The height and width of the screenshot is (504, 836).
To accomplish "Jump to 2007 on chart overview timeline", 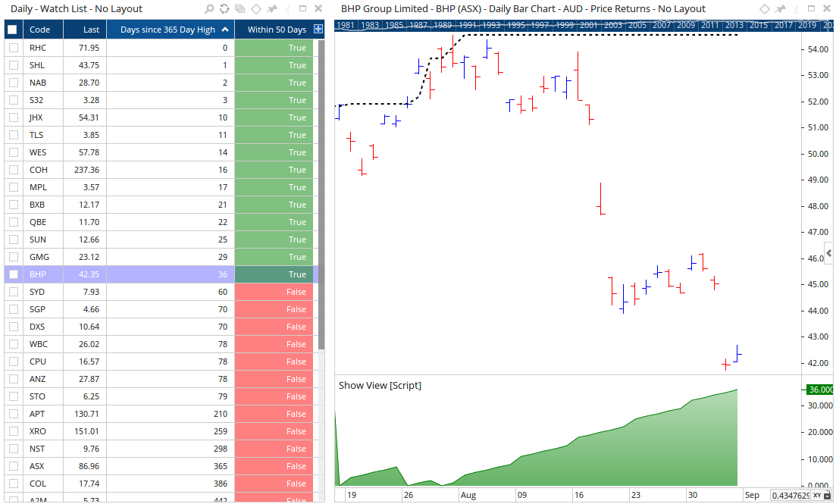I will pyautogui.click(x=661, y=25).
